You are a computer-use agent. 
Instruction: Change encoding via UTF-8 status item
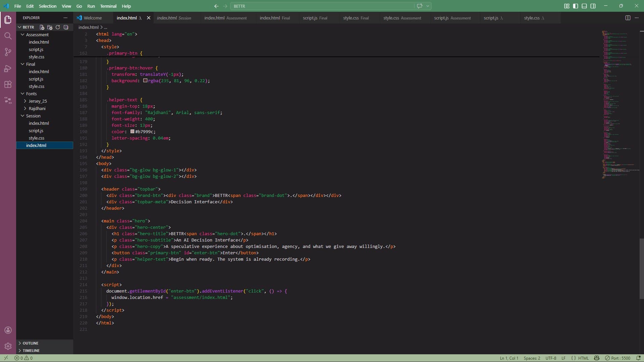point(551,358)
